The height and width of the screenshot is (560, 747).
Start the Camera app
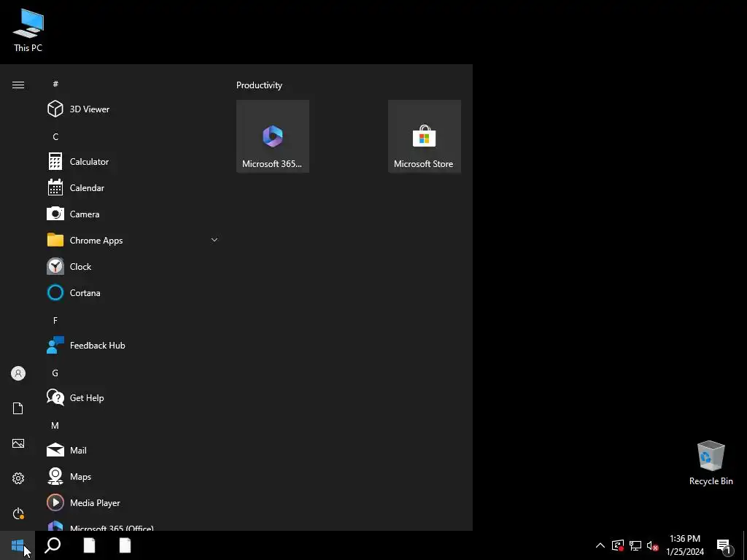click(x=133, y=214)
